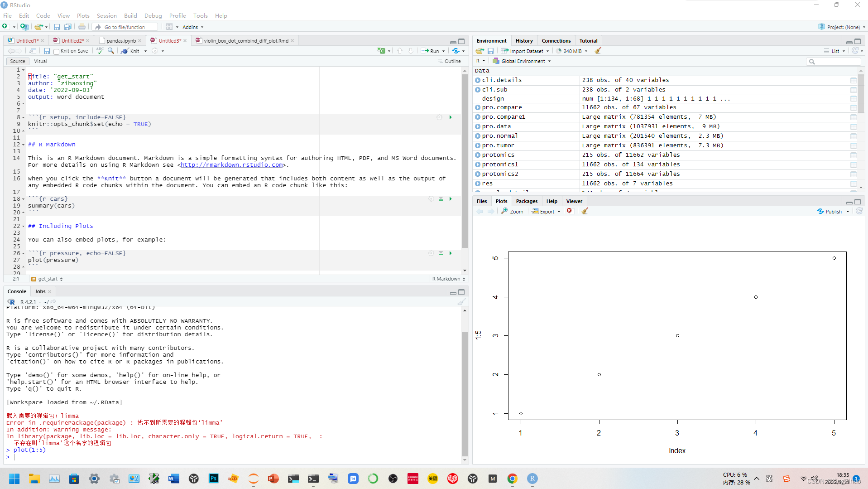Save the current script with floppy icon

(47, 51)
